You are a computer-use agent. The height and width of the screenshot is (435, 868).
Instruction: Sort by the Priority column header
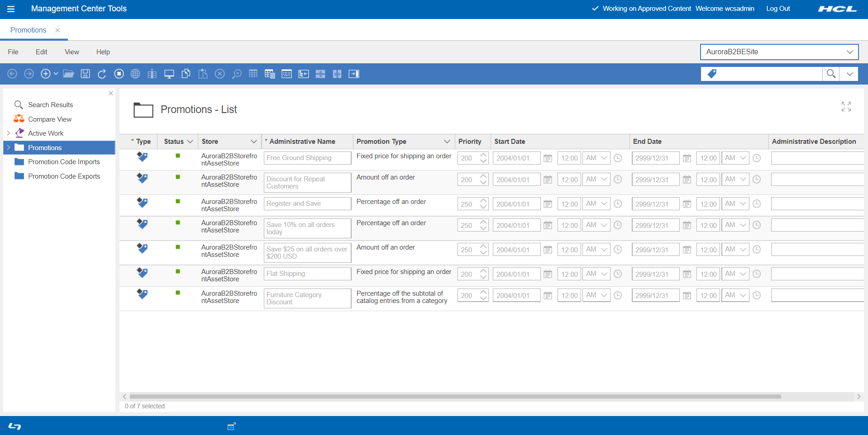click(x=470, y=142)
